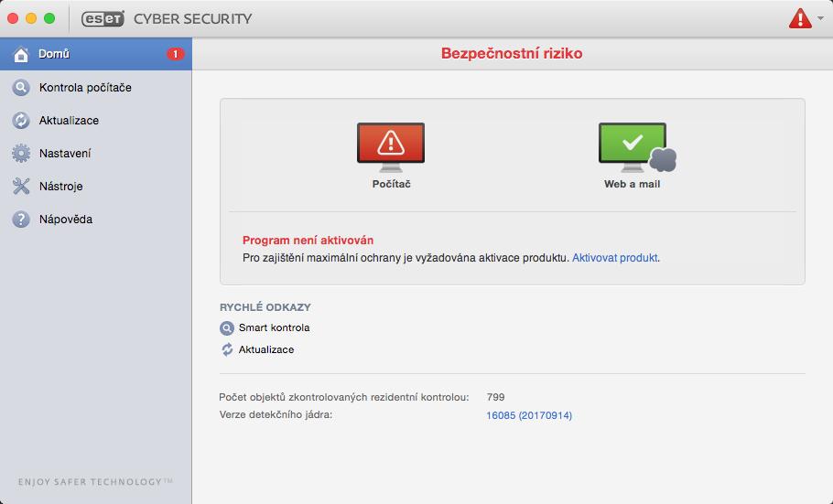Select the Nástroje wrench icon
This screenshot has height=504, width=833.
[21, 187]
